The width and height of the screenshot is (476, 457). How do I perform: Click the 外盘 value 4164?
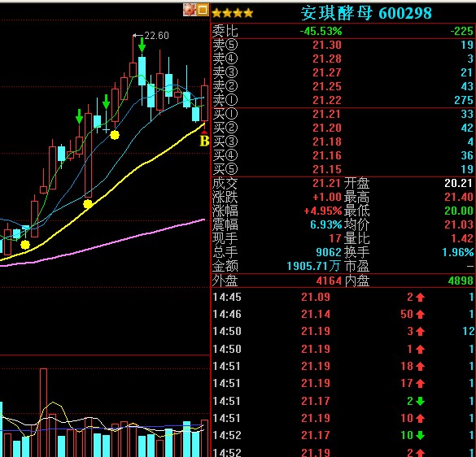(329, 281)
